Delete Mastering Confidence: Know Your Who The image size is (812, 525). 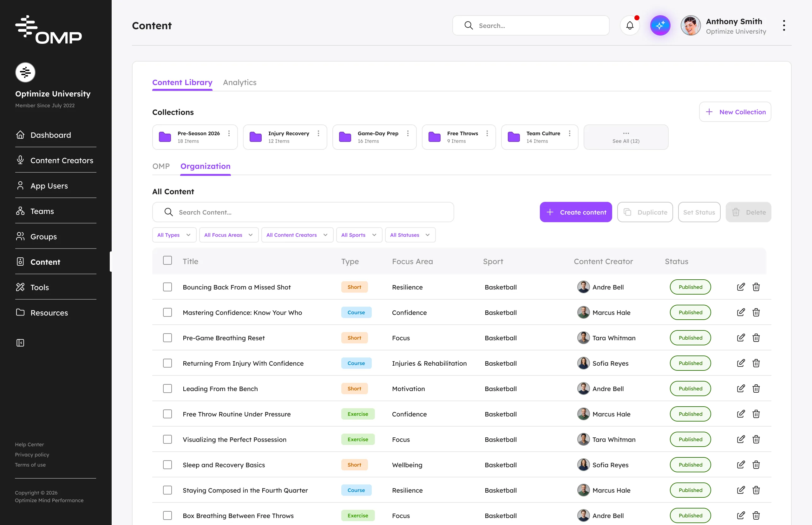click(x=756, y=312)
